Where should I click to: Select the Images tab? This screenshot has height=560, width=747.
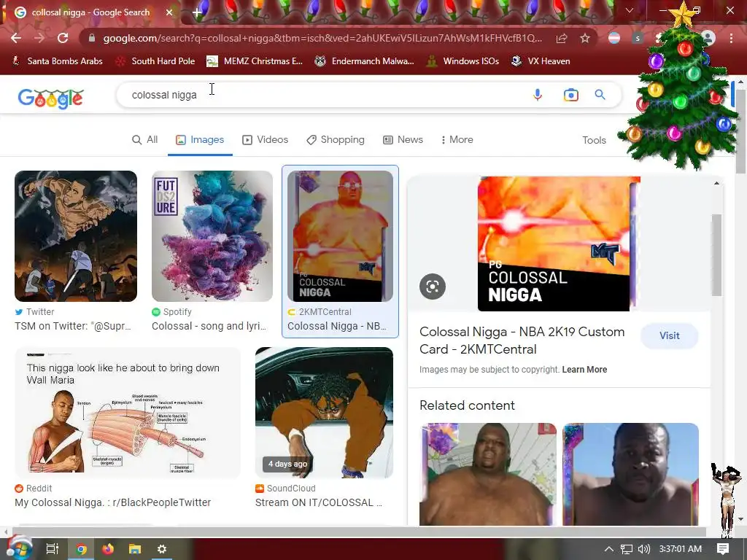click(x=200, y=139)
